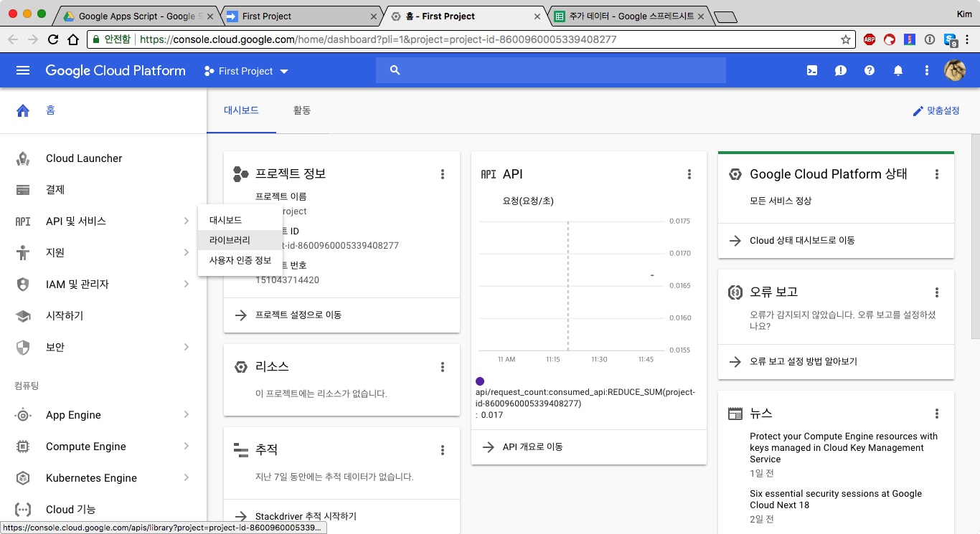Open the notifications bell
The width and height of the screenshot is (980, 534).
coord(898,70)
